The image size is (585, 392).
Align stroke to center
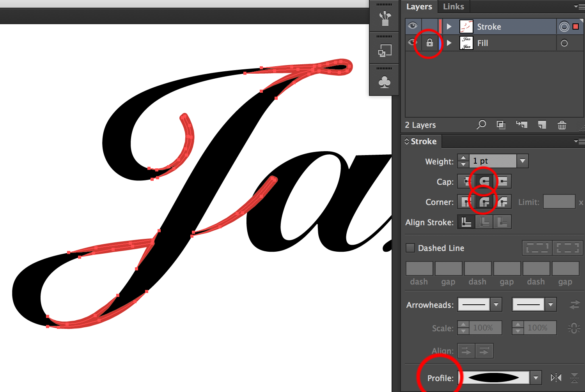466,222
